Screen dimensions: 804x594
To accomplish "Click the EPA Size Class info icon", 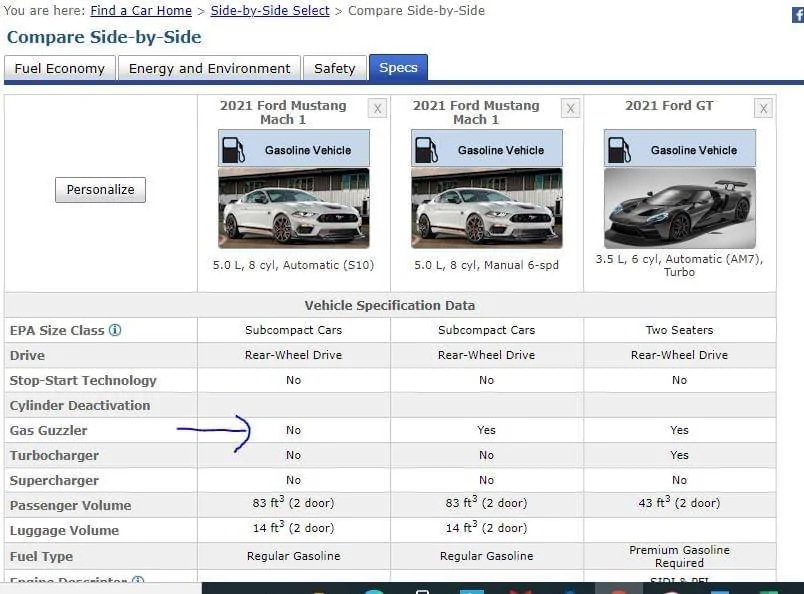I will tap(115, 330).
